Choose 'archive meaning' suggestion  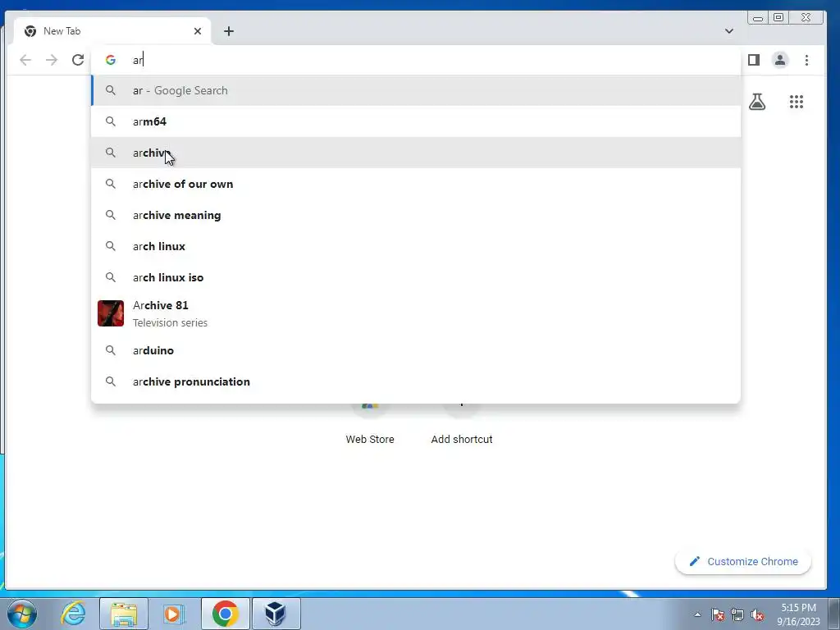[416, 215]
